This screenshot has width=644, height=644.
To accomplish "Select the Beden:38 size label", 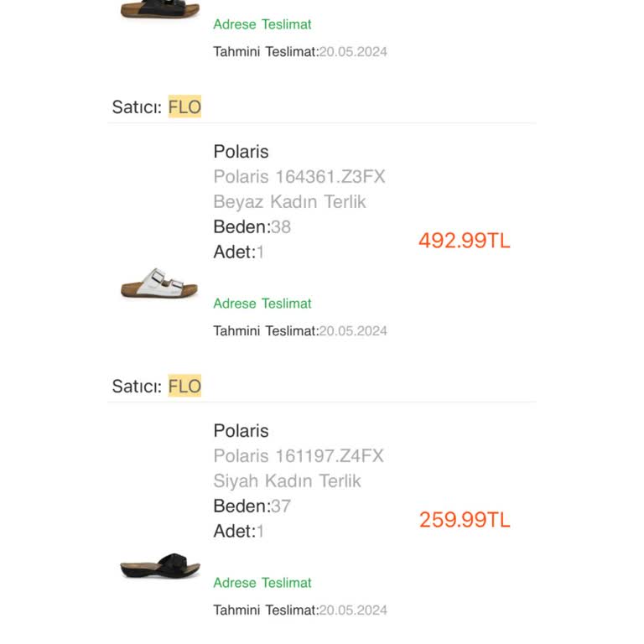I will 252,226.
